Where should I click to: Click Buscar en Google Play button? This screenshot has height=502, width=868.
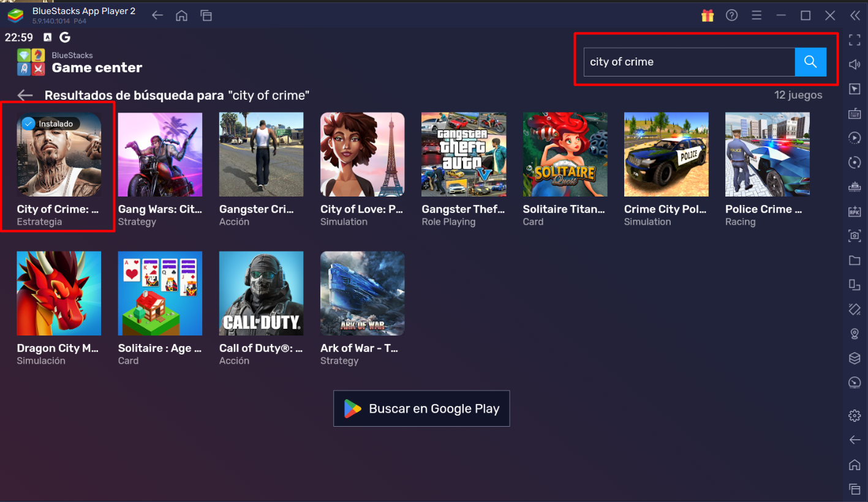point(421,408)
